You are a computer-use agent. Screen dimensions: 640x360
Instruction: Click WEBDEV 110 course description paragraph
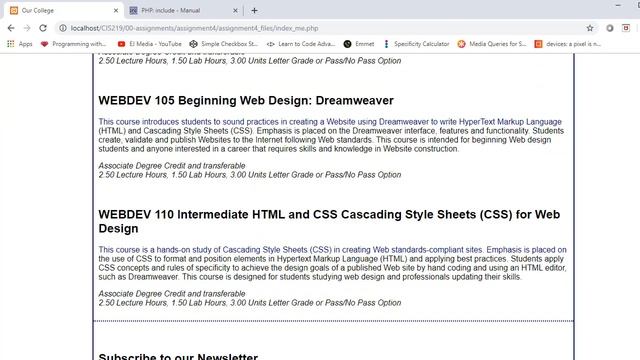point(332,263)
